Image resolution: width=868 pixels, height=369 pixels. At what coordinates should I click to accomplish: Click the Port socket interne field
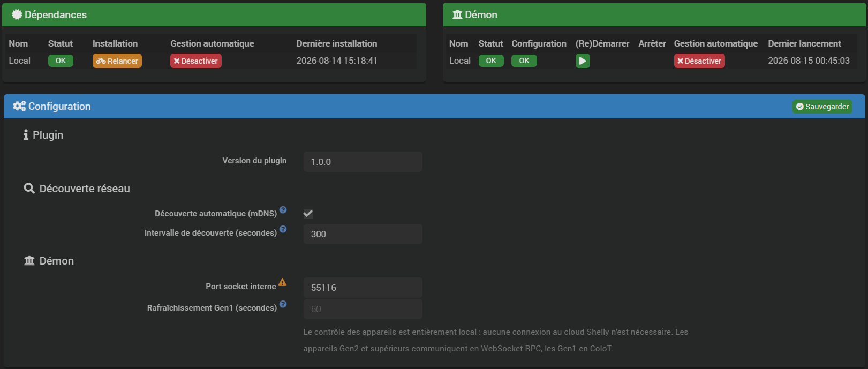(x=363, y=288)
